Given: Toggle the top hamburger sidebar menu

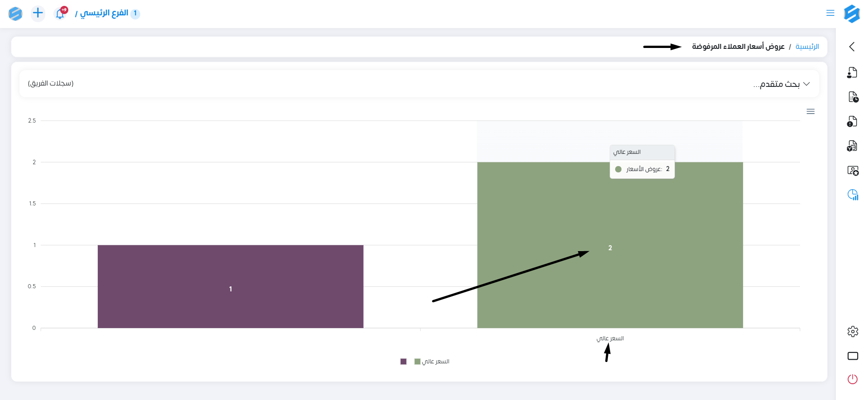Looking at the screenshot, I should click(830, 13).
